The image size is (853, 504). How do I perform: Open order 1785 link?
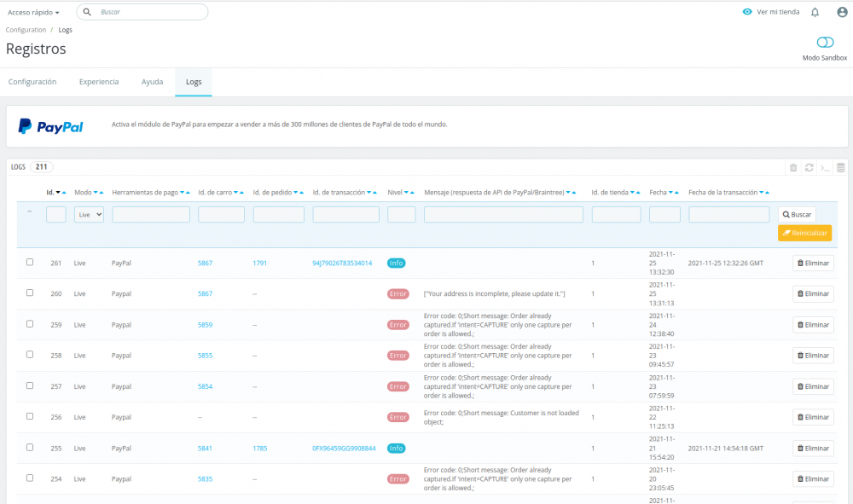coord(259,449)
